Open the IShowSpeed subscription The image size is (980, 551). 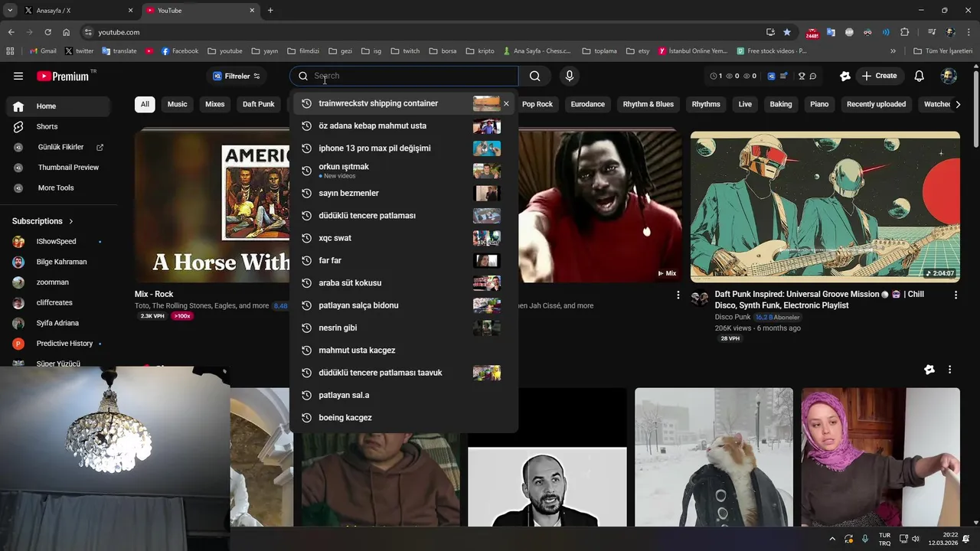click(57, 242)
